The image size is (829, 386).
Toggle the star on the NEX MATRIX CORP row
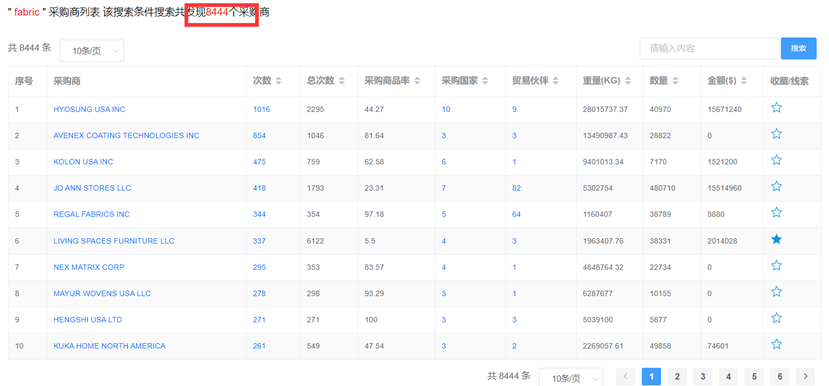click(776, 265)
